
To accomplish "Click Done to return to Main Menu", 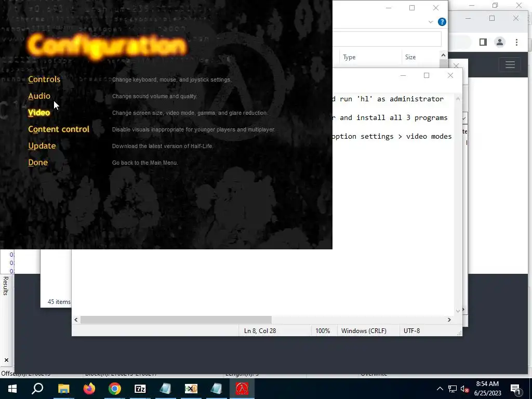I will (38, 163).
